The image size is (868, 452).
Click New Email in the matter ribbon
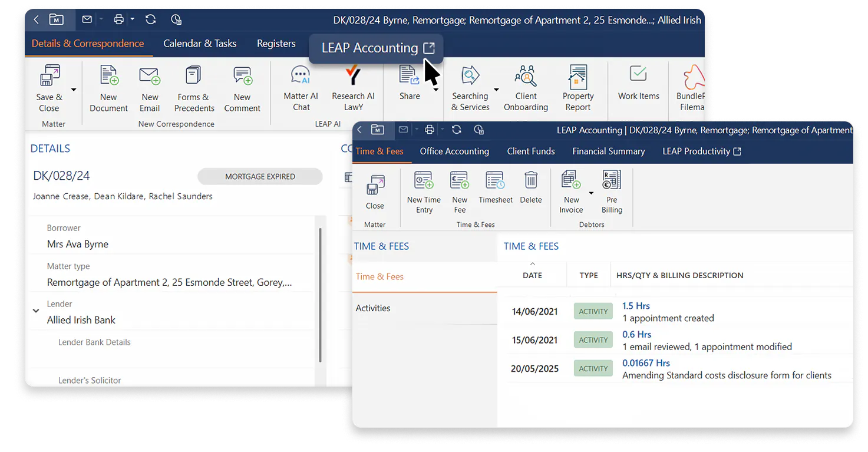coord(150,88)
